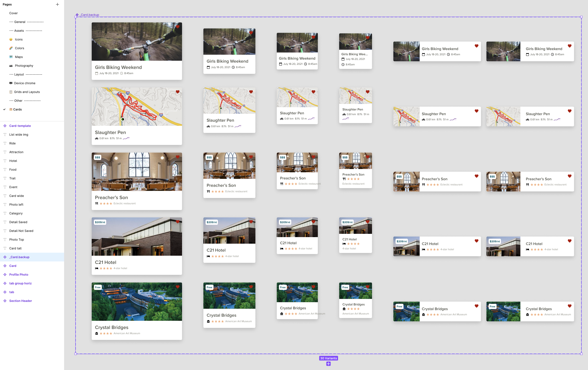Click the Profile Photo component icon
Screen dimensions: 588x370
pyautogui.click(x=5, y=275)
